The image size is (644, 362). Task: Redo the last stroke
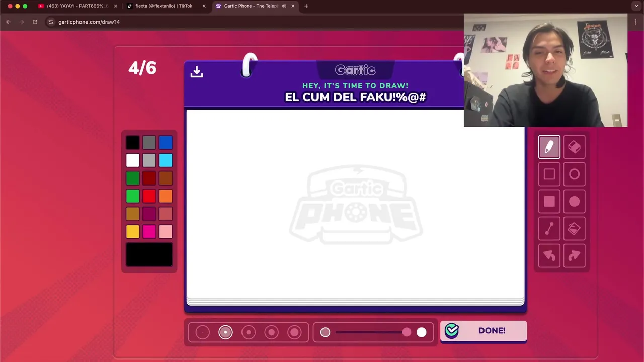click(574, 256)
